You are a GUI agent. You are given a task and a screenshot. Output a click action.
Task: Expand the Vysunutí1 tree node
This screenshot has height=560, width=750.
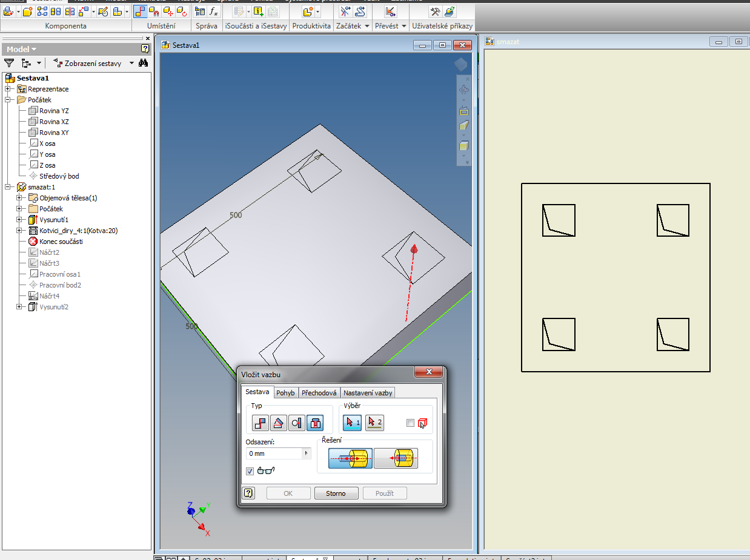coord(19,220)
